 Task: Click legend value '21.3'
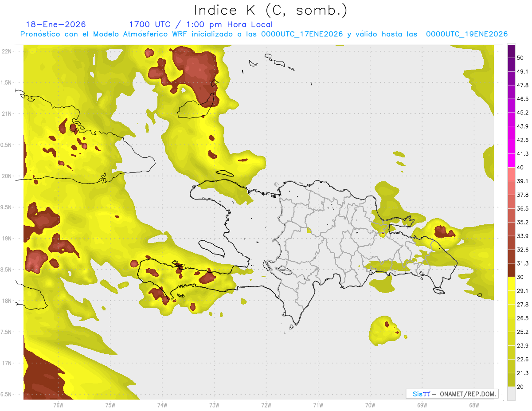tap(523, 373)
